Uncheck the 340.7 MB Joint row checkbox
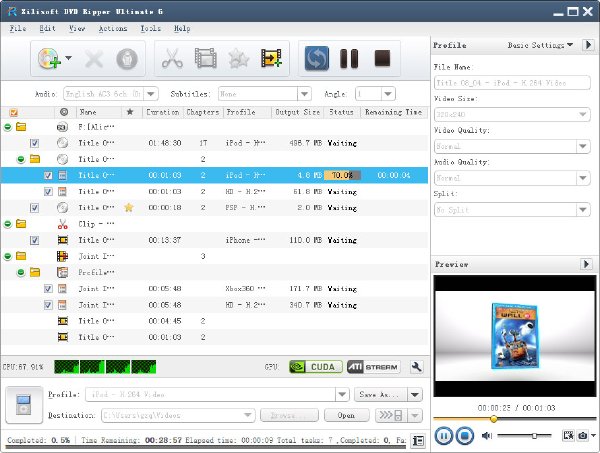 48,305
